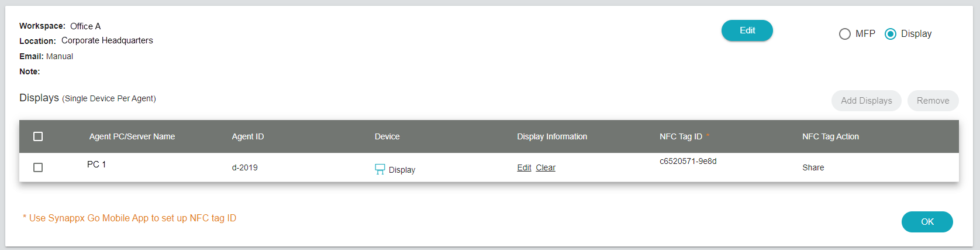Screen dimensions: 980x250
Task: Select the NFC tag ID c6520571-9e8d
Action: tap(688, 161)
